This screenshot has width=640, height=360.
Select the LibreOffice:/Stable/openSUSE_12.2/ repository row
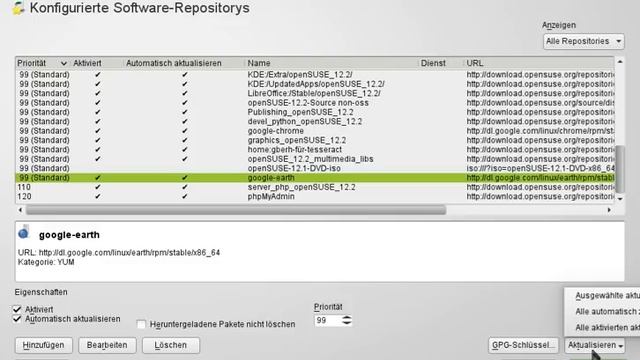[x=315, y=93]
